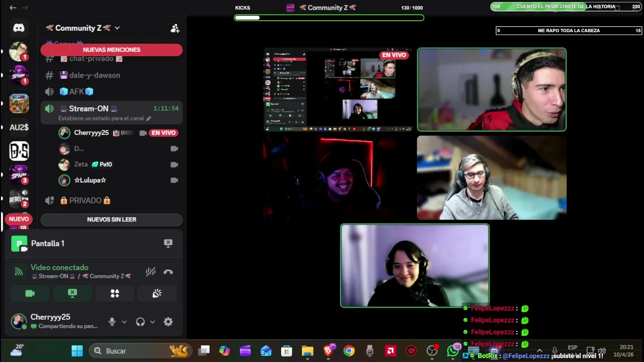Click the camera icon beside Cherryyy25
Image resolution: width=644 pixels, height=362 pixels.
click(143, 133)
